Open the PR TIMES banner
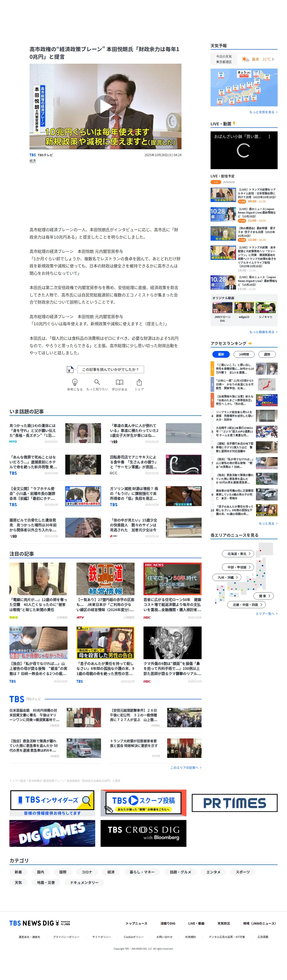The height and width of the screenshot is (980, 287). click(234, 803)
